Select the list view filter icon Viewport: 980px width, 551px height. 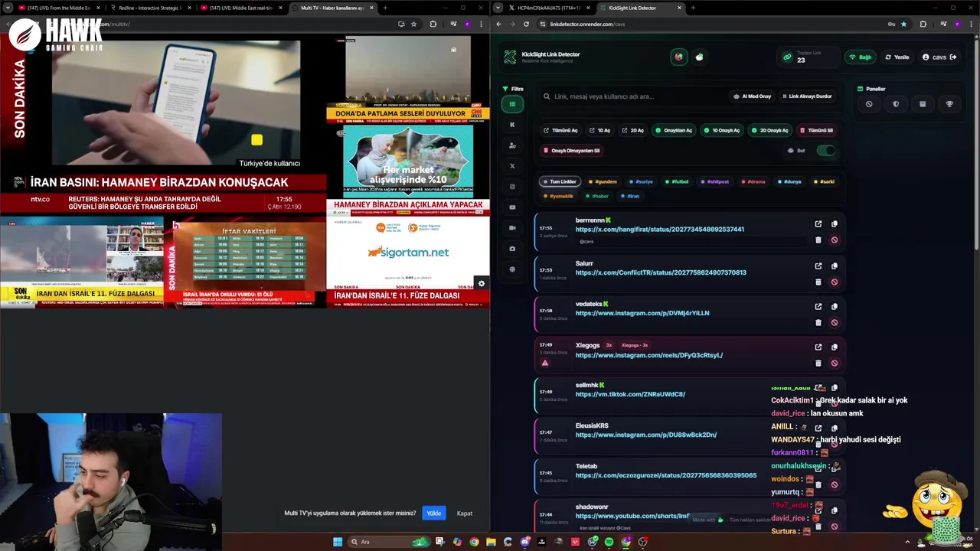512,104
